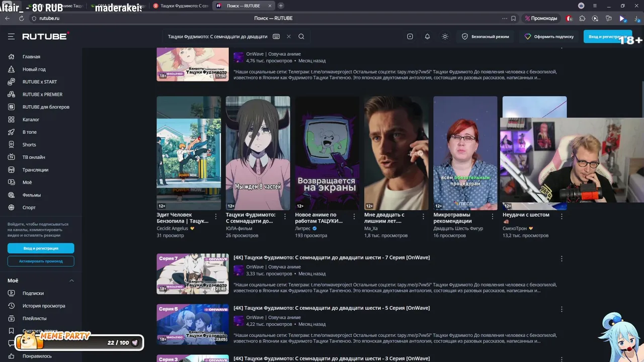Open the RUTUBE hamburger menu

[x=11, y=36]
